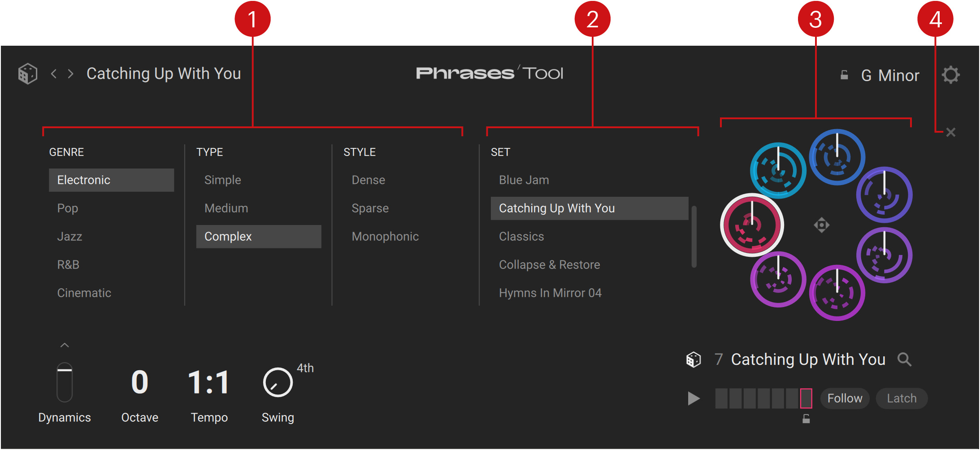Close the browser with the X icon
This screenshot has height=450, width=980.
[950, 132]
